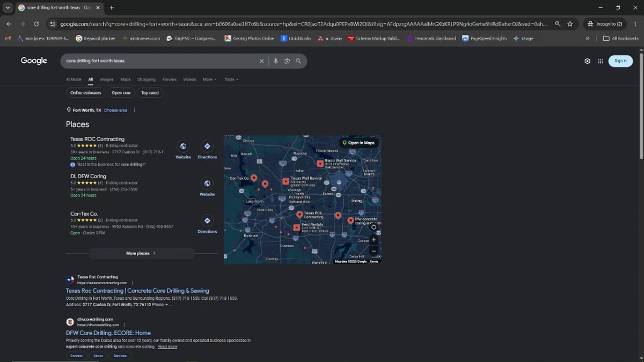Open the Google apps grid
Viewport: 644px width, 362px height.
pos(601,61)
